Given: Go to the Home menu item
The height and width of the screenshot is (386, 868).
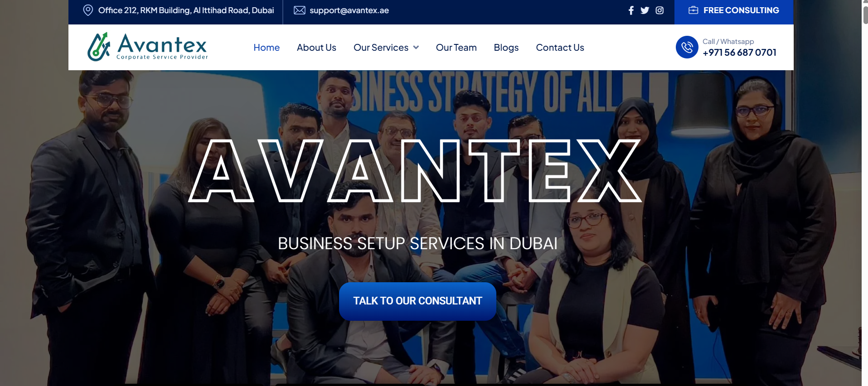Looking at the screenshot, I should (267, 48).
